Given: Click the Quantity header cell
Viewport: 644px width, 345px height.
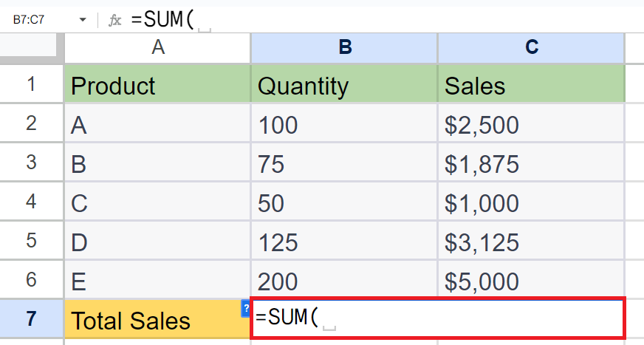Looking at the screenshot, I should [345, 83].
